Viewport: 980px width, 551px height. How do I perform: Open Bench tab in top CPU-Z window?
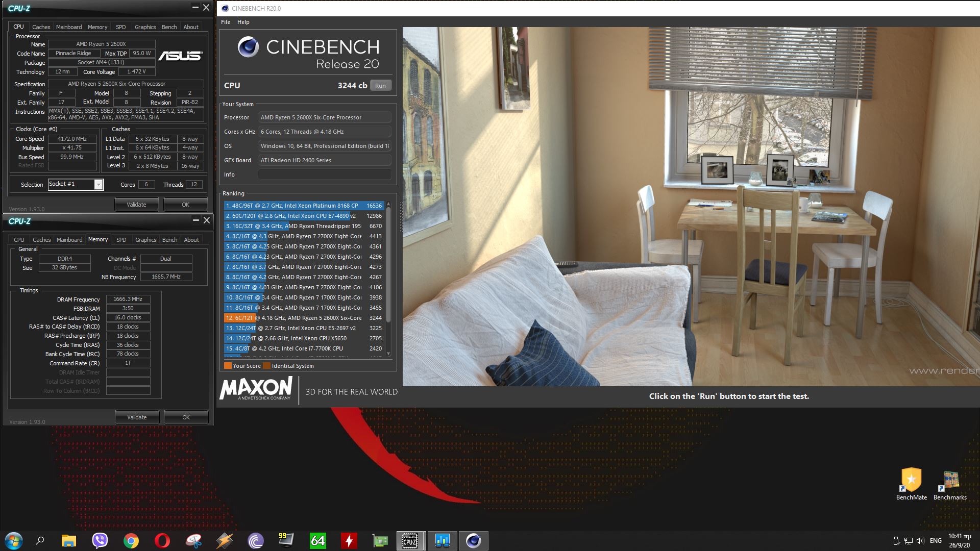[169, 27]
